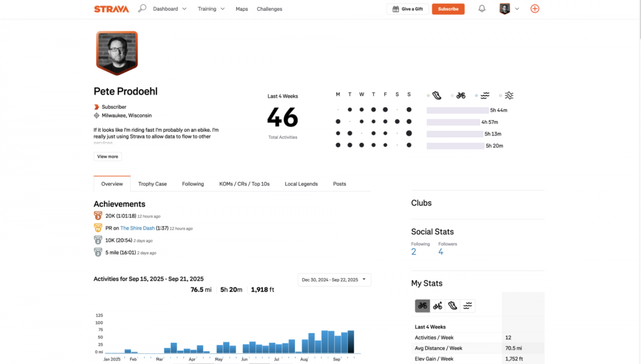The width and height of the screenshot is (641, 364).
Task: Select the swim waves icon above weekly bars
Action: point(485,96)
